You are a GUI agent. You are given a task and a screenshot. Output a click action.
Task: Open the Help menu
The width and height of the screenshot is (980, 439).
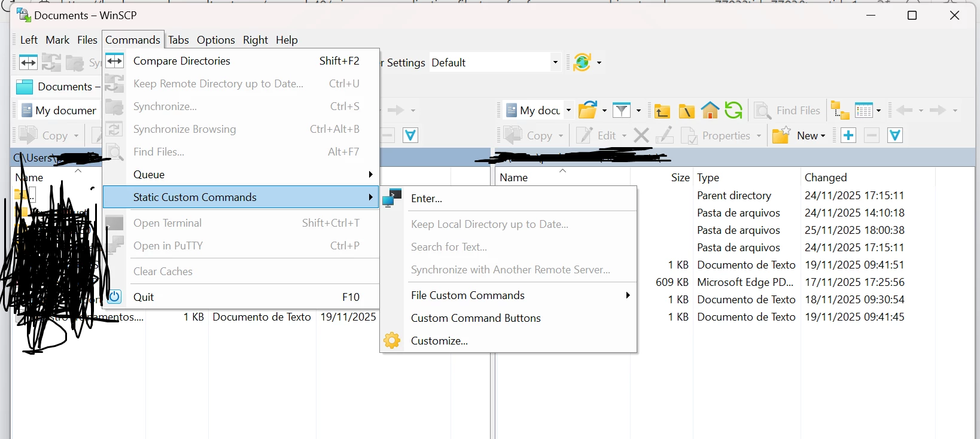[287, 40]
